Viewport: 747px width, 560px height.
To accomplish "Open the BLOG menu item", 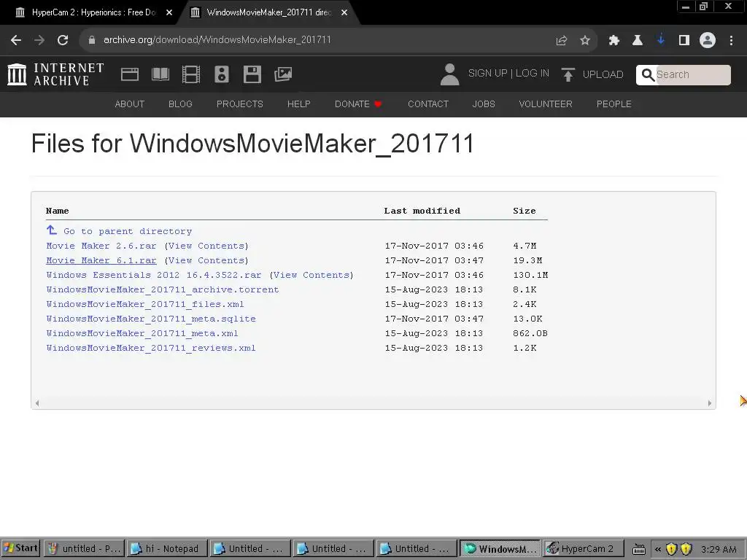I will (x=180, y=104).
